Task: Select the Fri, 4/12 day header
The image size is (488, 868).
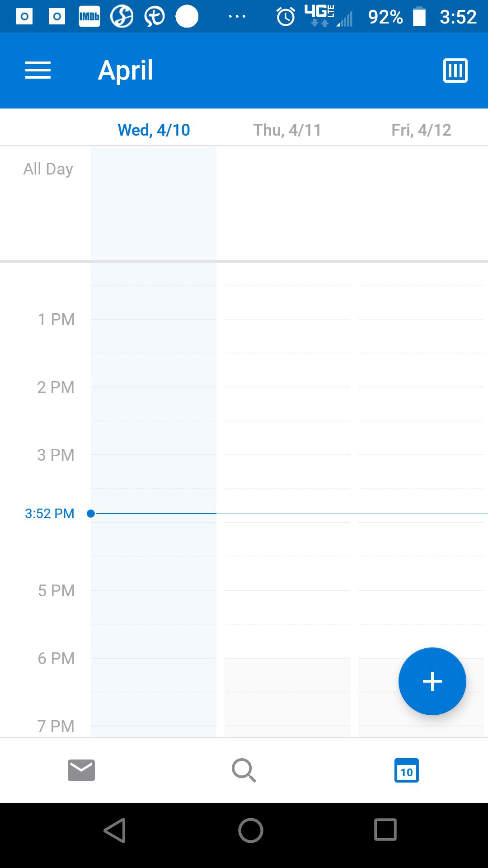Action: click(421, 130)
